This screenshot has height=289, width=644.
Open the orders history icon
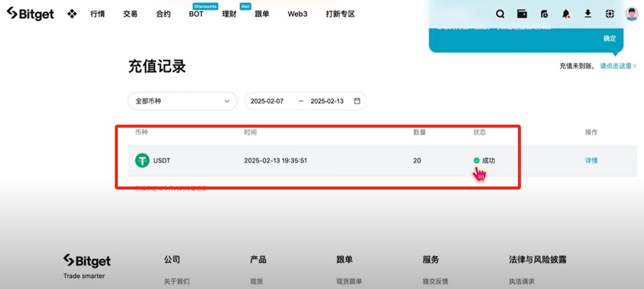pyautogui.click(x=544, y=14)
